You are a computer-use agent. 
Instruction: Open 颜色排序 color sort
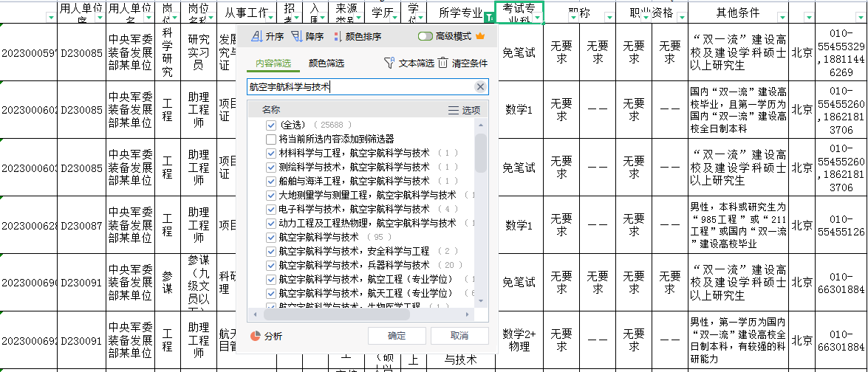338,36
